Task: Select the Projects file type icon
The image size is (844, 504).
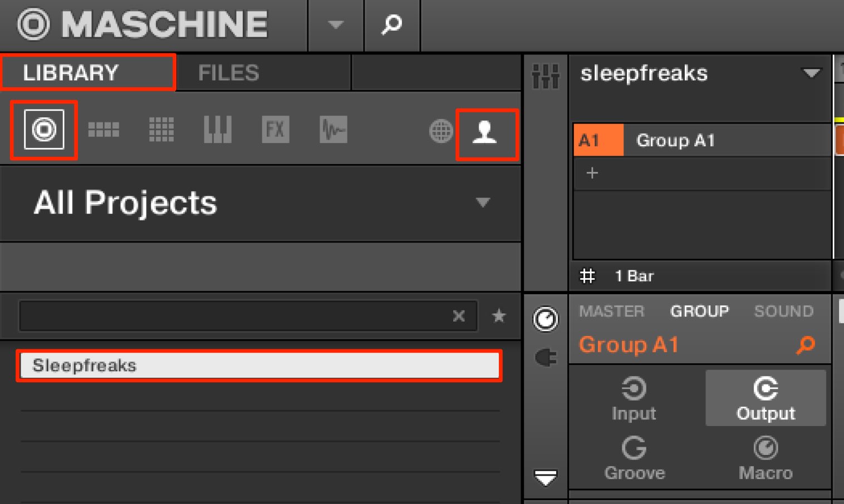Action: click(44, 130)
